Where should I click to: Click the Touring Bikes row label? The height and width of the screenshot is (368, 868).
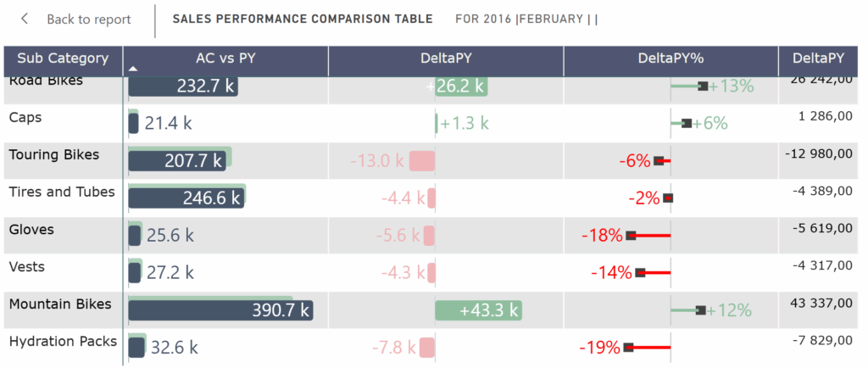(x=54, y=155)
